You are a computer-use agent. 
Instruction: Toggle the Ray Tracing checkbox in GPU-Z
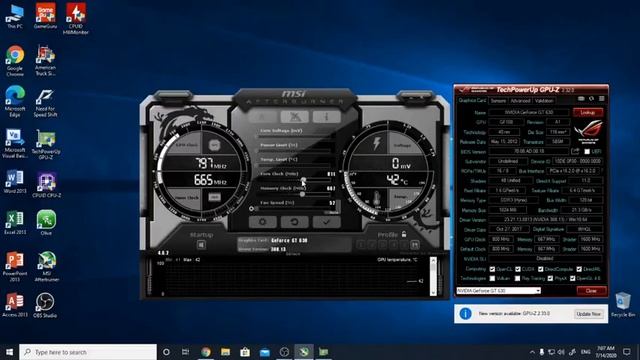pos(518,278)
